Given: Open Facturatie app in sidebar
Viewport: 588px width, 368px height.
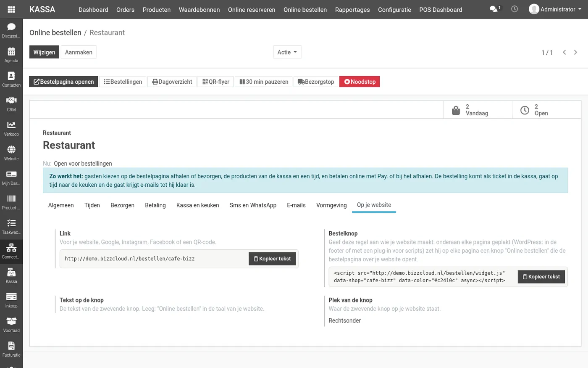Looking at the screenshot, I should coord(11,349).
